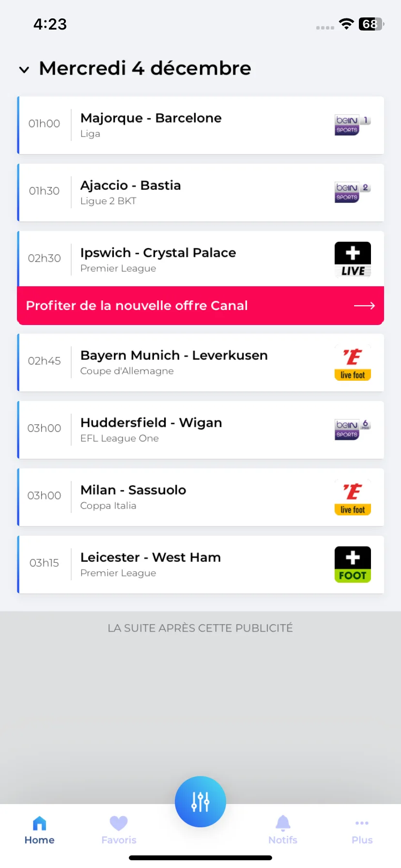This screenshot has height=868, width=401.
Task: Tap the Canal+ Live channel logo
Action: 353,260
